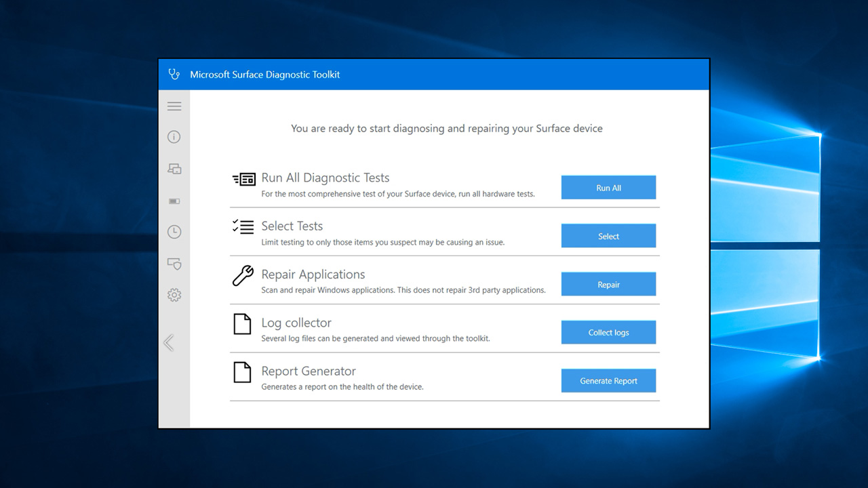Viewport: 868px width, 488px height.
Task: Click the wrench icon beside Repair Applications
Action: click(x=243, y=276)
